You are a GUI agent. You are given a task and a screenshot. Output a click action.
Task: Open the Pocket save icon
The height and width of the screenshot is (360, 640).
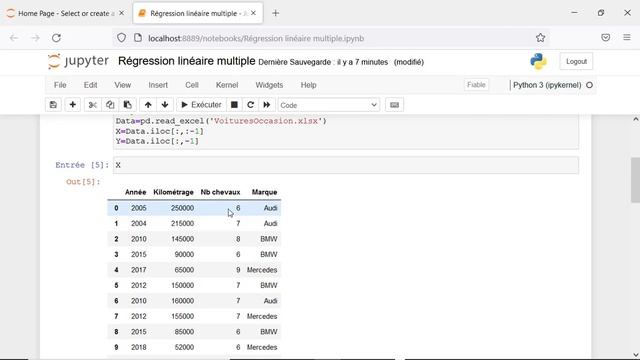[606, 38]
